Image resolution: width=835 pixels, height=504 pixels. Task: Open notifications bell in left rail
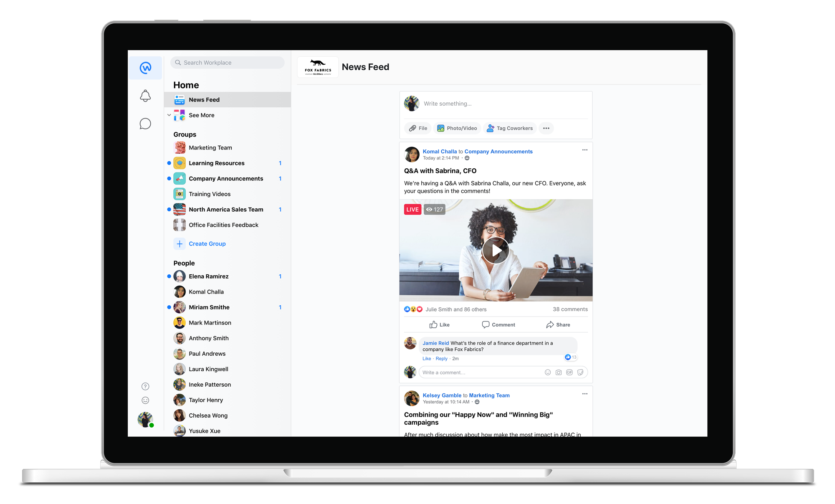pyautogui.click(x=145, y=96)
